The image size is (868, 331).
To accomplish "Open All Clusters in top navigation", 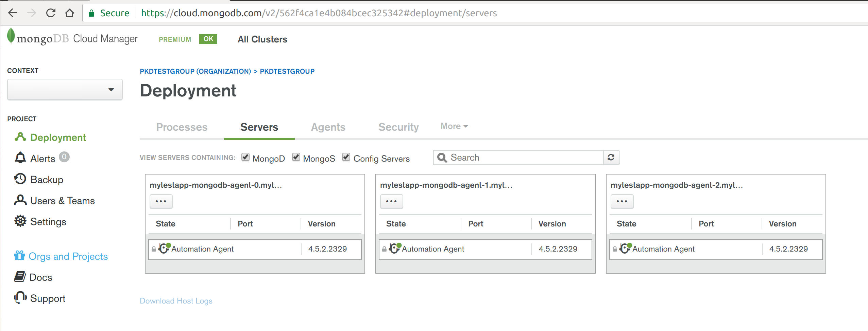I will 262,39.
